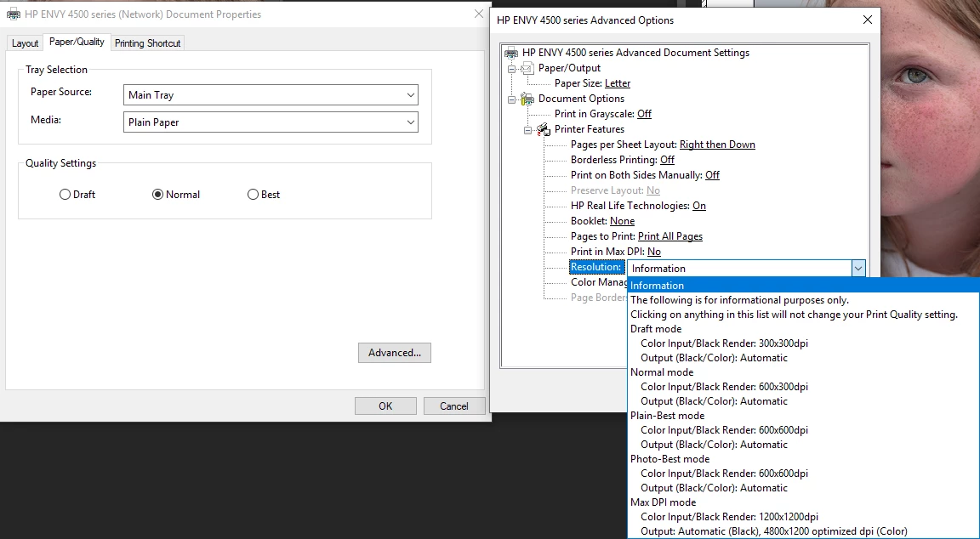Change HP Real Life Technologies value On

699,206
